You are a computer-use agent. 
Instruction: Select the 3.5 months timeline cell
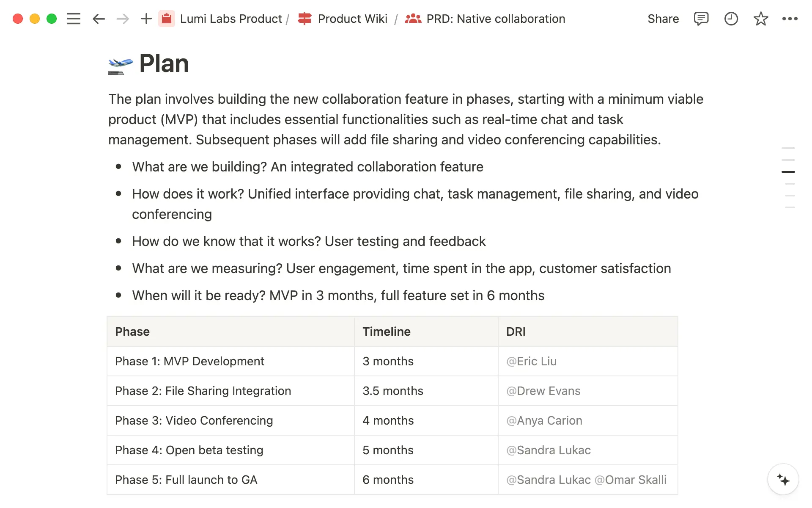392,391
